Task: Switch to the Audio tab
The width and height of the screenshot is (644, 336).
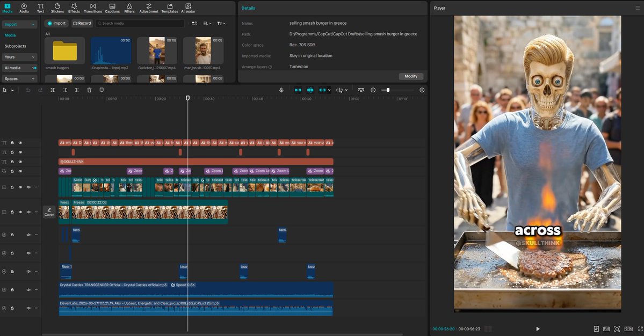Action: (24, 8)
